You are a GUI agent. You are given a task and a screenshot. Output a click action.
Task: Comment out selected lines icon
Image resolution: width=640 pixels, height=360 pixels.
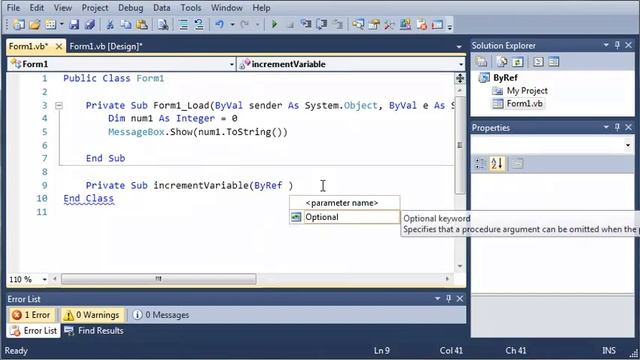(183, 25)
